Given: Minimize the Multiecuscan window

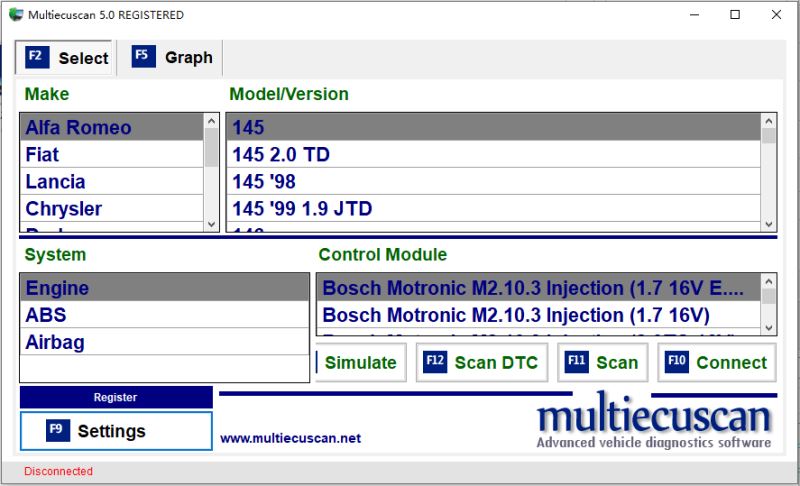Looking at the screenshot, I should [694, 15].
